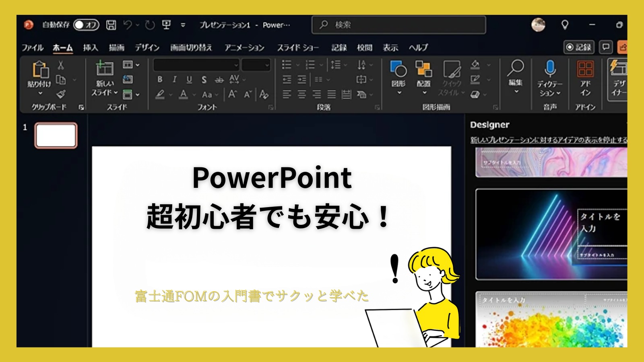This screenshot has width=644, height=362.
Task: Switch to the デザイン (Design) tab
Action: tap(147, 47)
